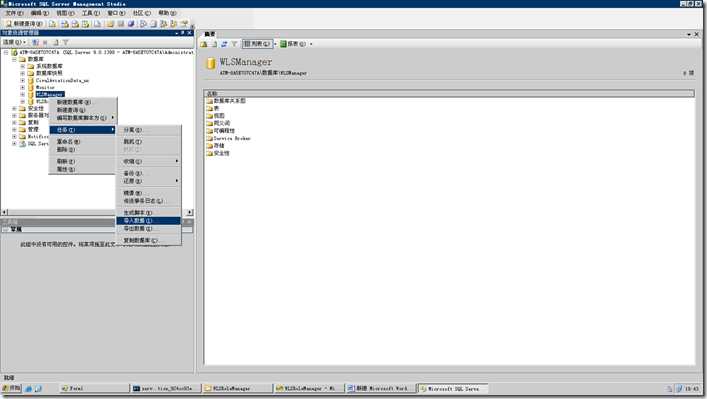Click the Up icon in summary toolbar
The image size is (707, 399).
204,44
